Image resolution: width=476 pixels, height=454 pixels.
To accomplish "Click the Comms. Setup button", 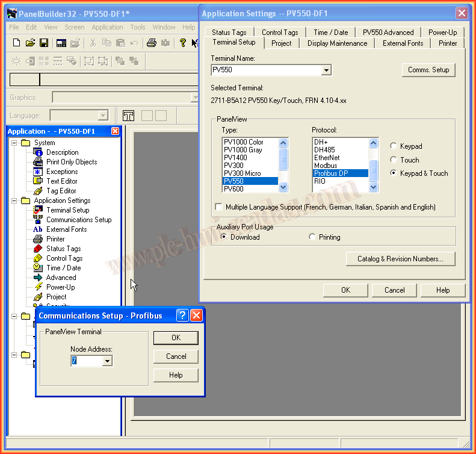I will click(x=428, y=70).
